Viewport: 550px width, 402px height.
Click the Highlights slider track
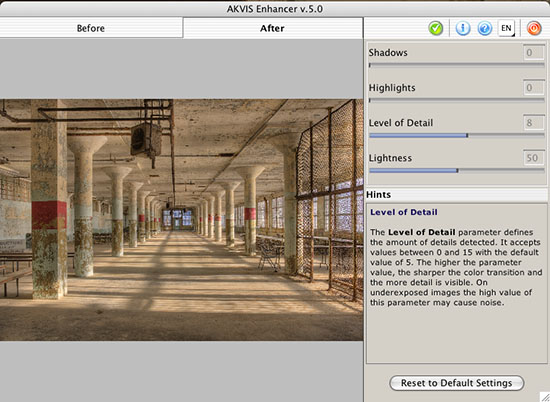click(457, 100)
